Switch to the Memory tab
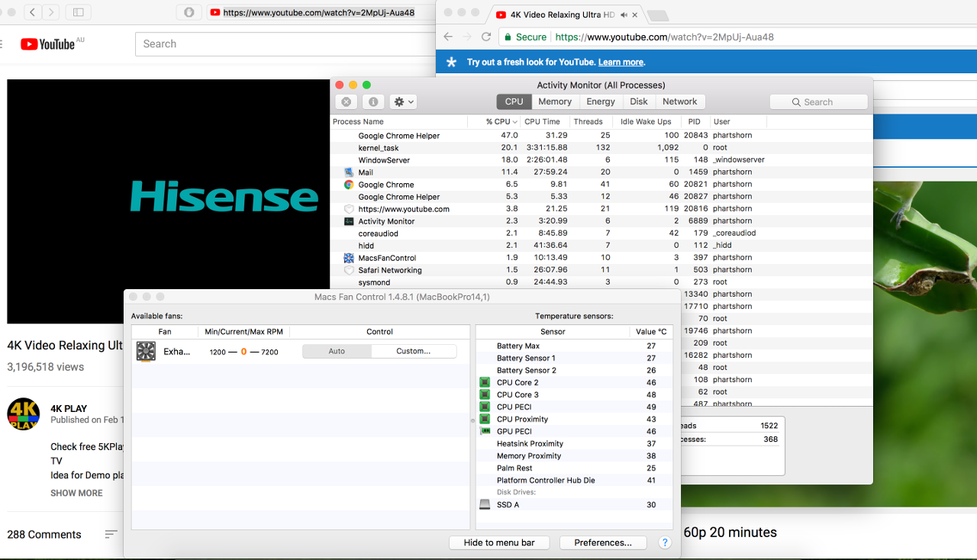The width and height of the screenshot is (977, 560). [x=555, y=101]
